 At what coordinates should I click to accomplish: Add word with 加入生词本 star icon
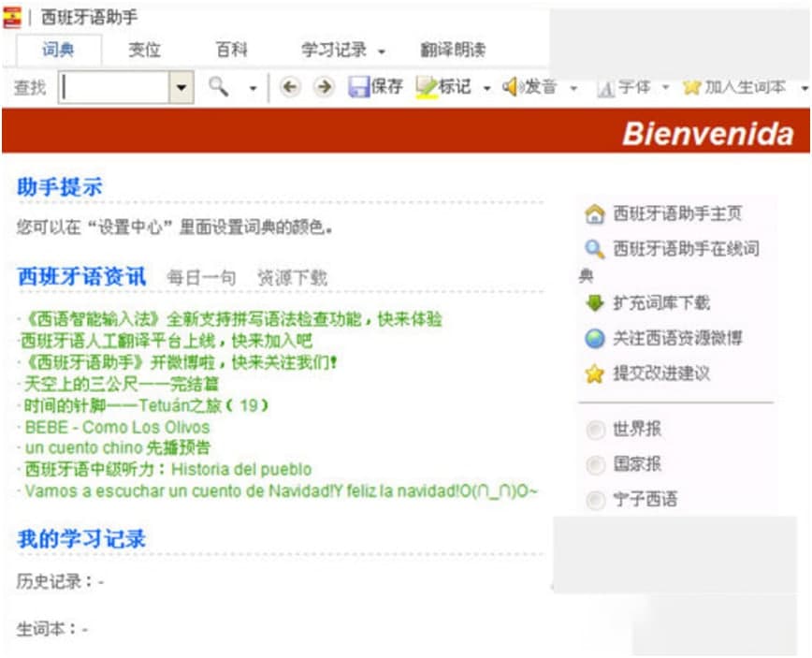point(691,87)
